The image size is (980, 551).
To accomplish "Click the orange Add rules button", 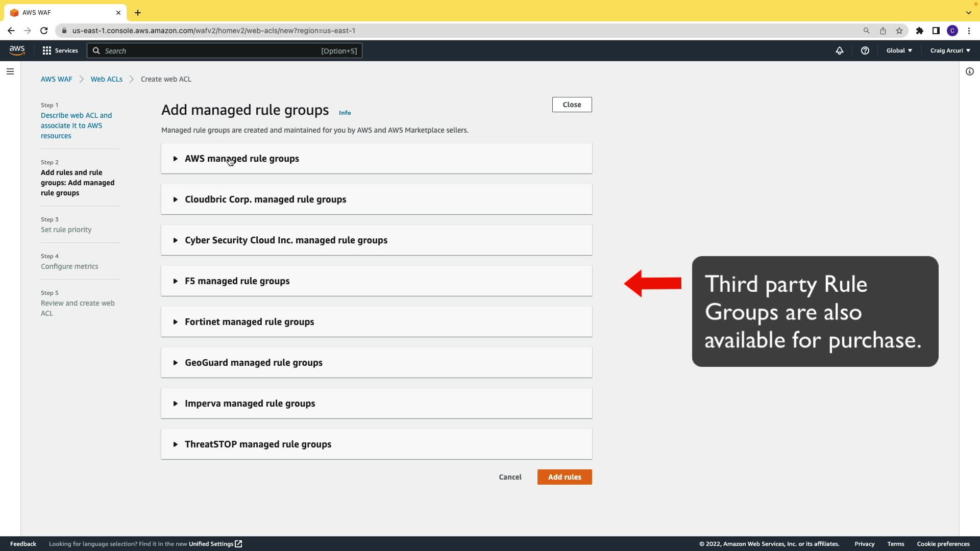I will (x=564, y=477).
